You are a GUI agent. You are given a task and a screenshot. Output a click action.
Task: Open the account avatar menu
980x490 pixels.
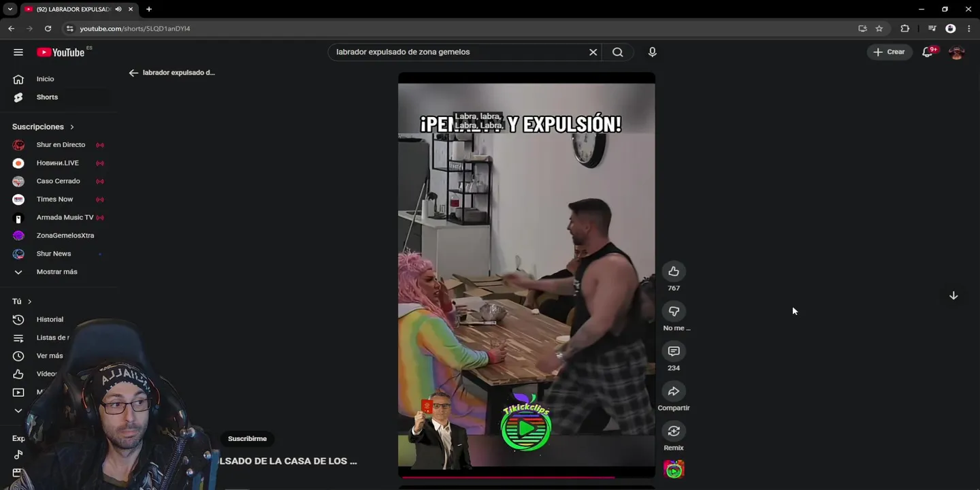tap(957, 52)
